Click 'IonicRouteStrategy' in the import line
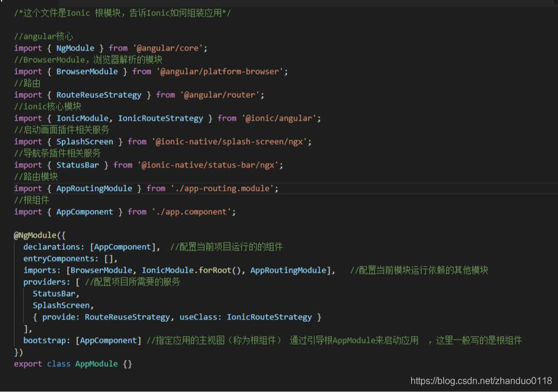Screen dimensions: 558x392 pyautogui.click(x=160, y=118)
